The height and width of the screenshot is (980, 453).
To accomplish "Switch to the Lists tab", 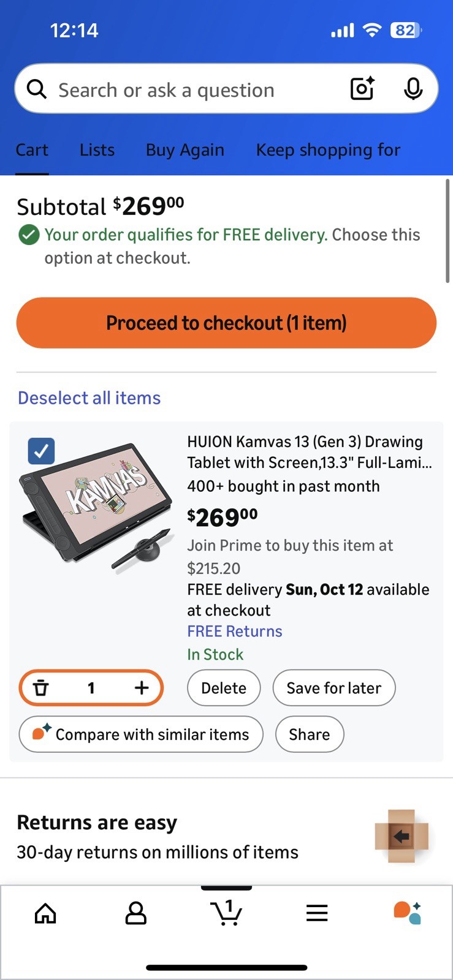I will tap(97, 150).
